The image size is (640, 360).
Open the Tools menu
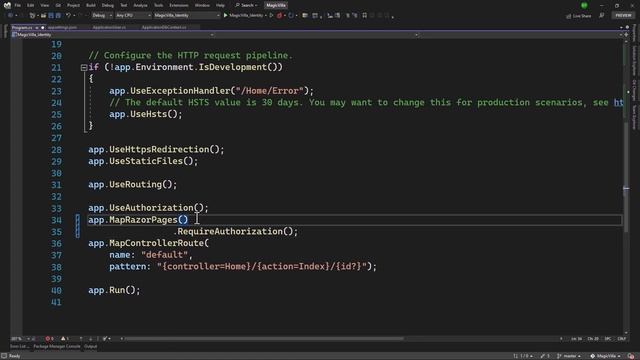click(158, 5)
